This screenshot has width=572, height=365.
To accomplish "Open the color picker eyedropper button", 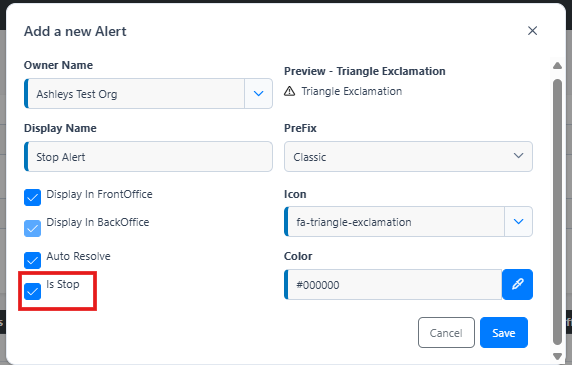I will pos(517,284).
